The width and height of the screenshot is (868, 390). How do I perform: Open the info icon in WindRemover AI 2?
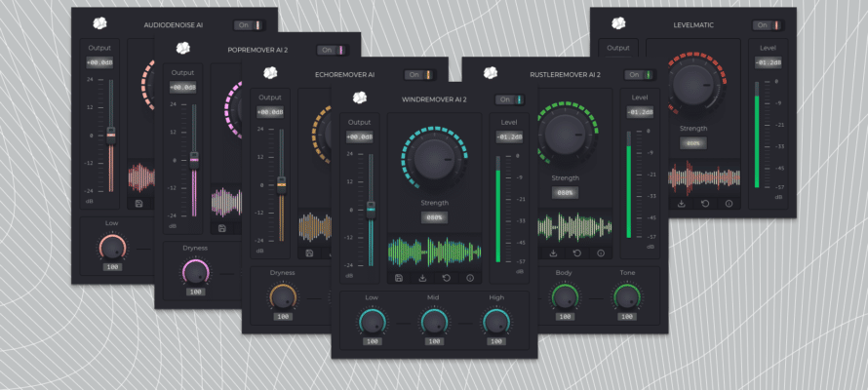470,278
